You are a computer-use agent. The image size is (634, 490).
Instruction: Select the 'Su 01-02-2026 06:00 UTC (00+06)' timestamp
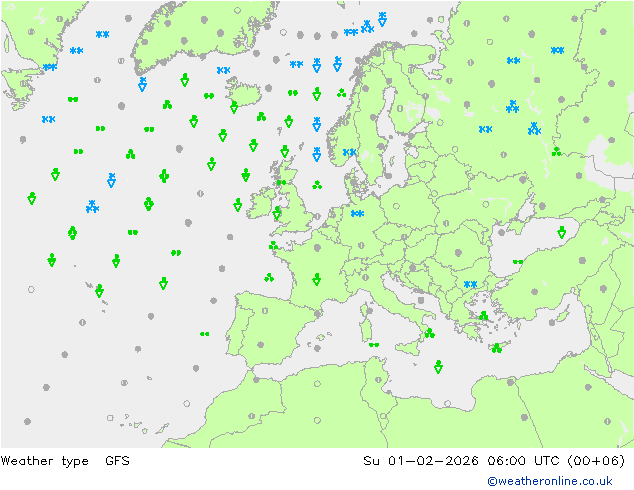[494, 461]
